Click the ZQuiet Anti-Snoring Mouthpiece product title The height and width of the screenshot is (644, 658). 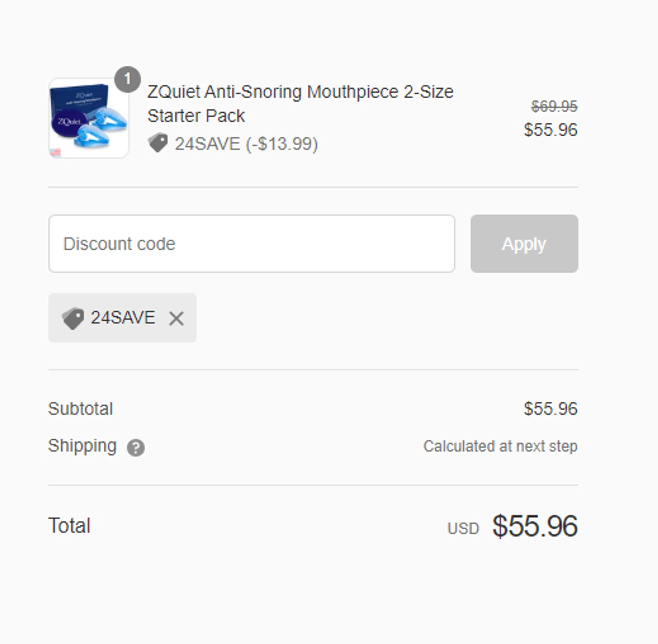click(300, 104)
